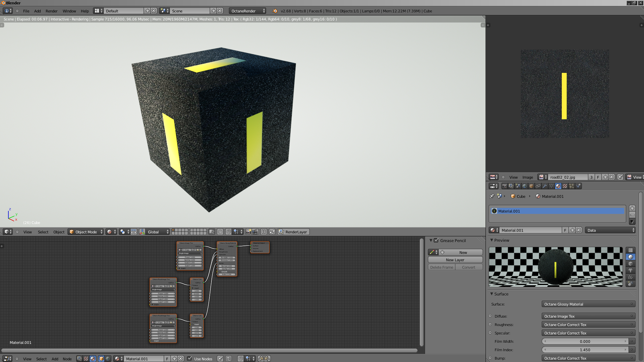Pin the image in the image editor header
This screenshot has width=644, height=362.
(x=620, y=177)
